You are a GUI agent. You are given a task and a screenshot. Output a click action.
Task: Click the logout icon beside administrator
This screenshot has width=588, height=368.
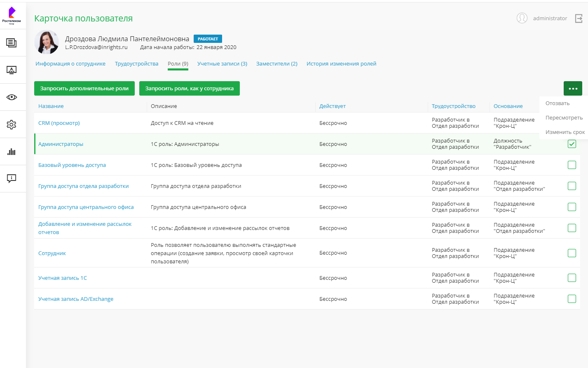579,19
